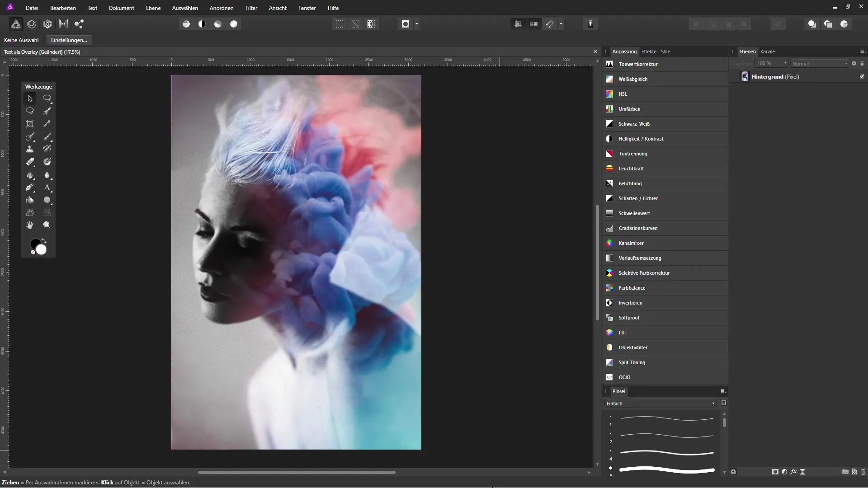Select the Move tool in Werkzeuge
Image resolution: width=868 pixels, height=488 pixels.
tap(30, 99)
